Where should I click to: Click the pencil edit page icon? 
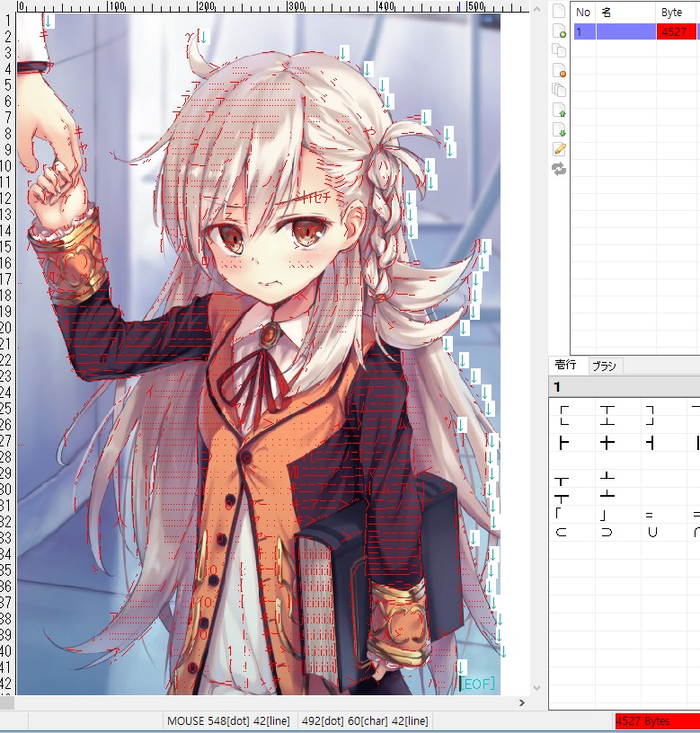click(559, 149)
